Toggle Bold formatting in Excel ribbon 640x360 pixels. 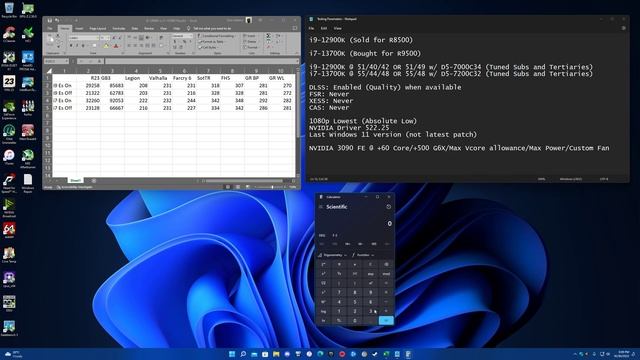[x=71, y=46]
